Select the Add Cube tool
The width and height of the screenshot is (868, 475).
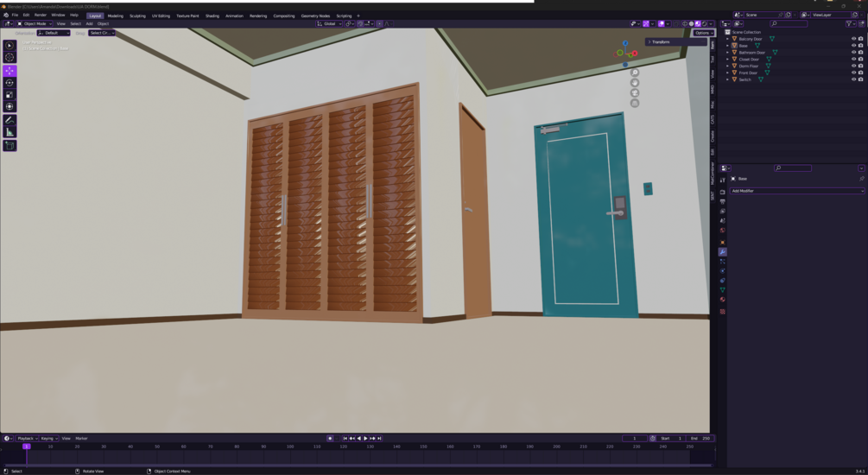pyautogui.click(x=10, y=146)
